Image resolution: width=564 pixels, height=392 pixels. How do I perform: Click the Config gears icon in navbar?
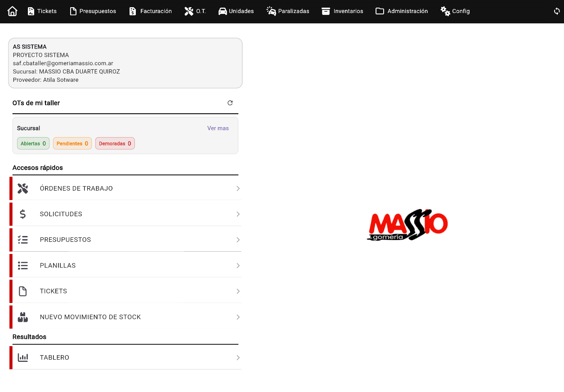pyautogui.click(x=445, y=11)
